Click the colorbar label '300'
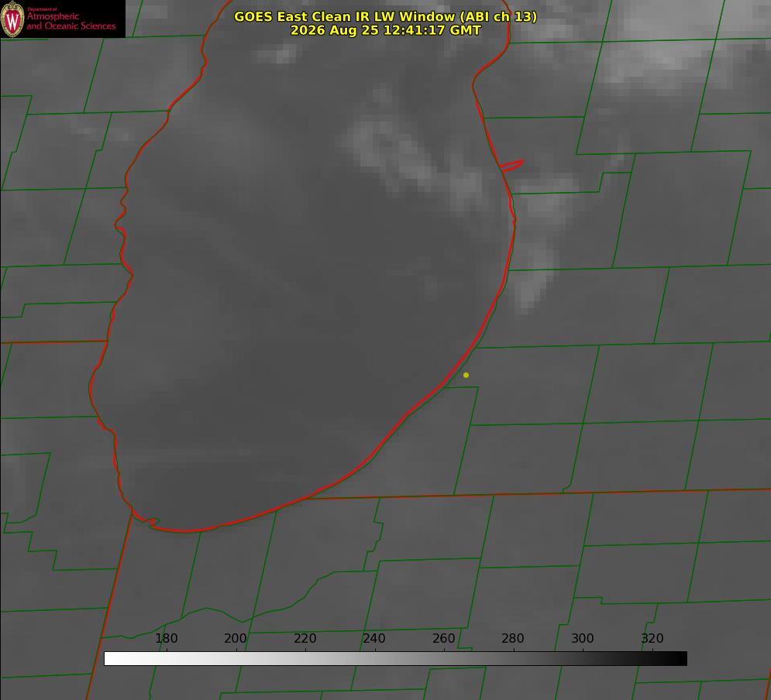 (x=582, y=638)
